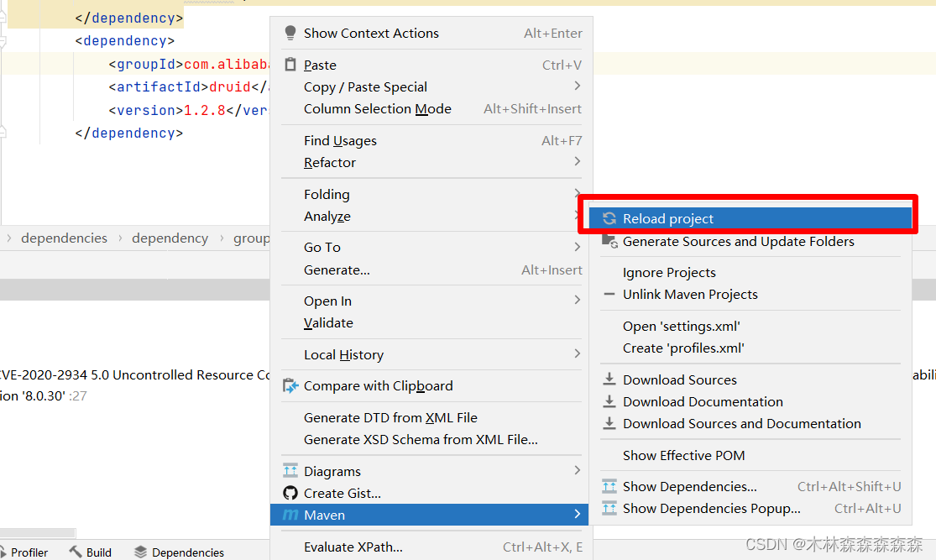This screenshot has width=936, height=560.
Task: Open the Folding submenu
Action: [431, 194]
